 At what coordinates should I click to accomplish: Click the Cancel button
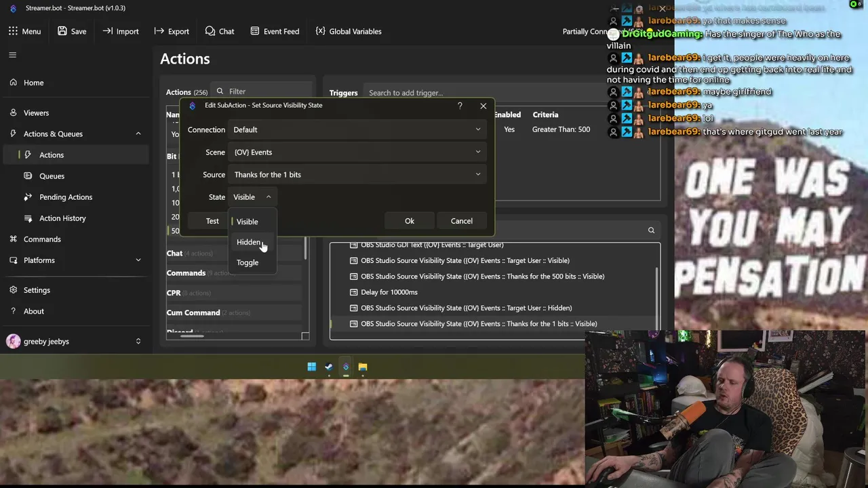tap(462, 221)
